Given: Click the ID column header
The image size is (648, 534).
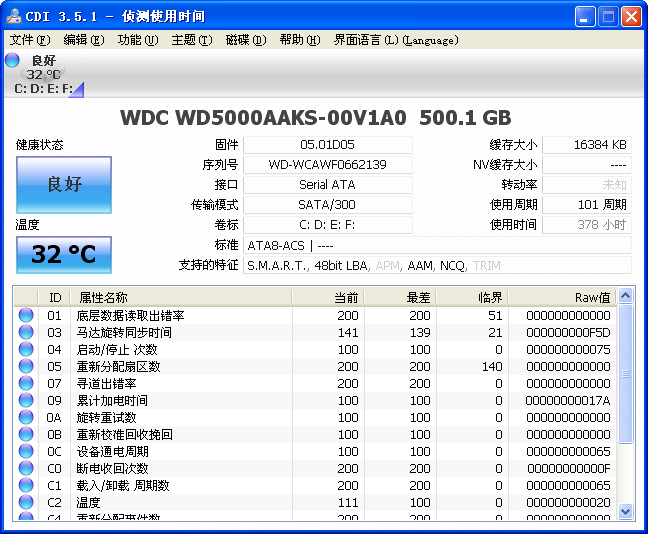Looking at the screenshot, I should click(54, 297).
